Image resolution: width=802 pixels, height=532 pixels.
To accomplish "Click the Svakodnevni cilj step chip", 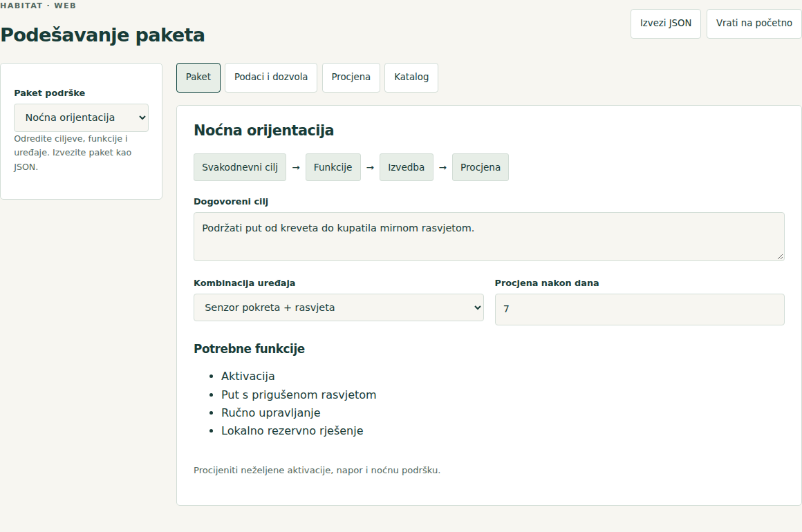I will [x=240, y=167].
